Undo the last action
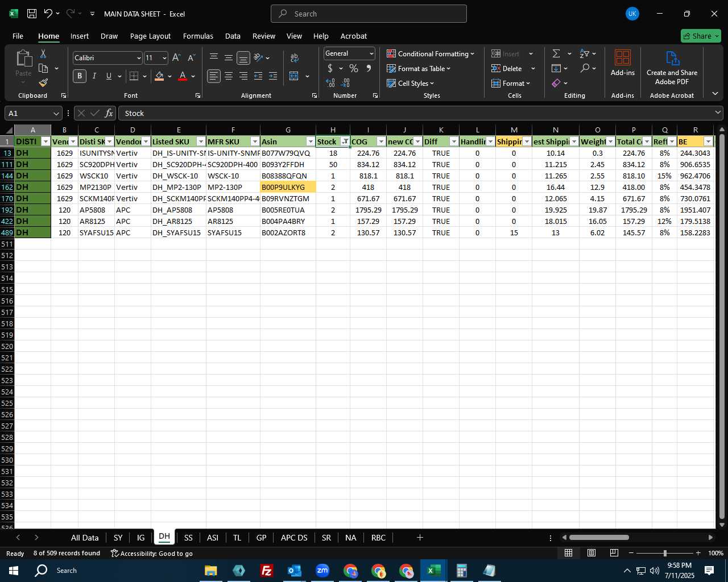Viewport: 728px width, 582px height. click(48, 14)
